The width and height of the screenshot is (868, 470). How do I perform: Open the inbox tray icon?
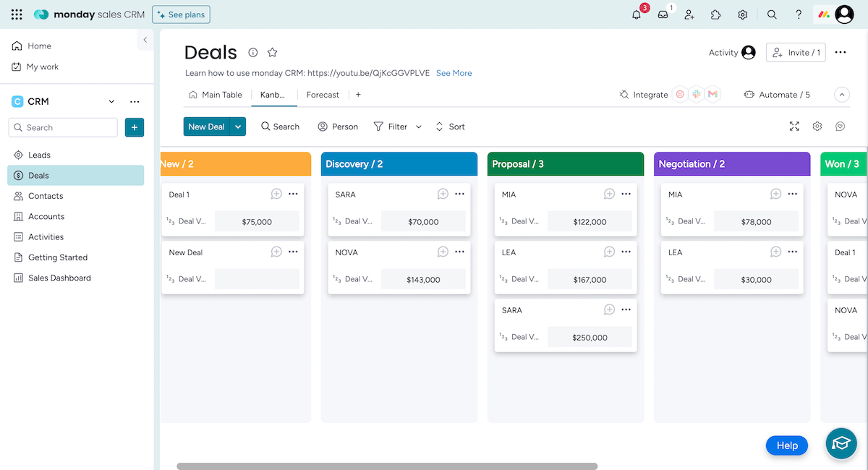(x=663, y=14)
